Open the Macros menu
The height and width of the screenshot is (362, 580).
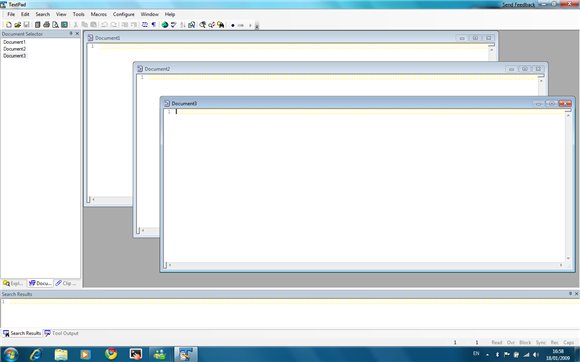[99, 14]
